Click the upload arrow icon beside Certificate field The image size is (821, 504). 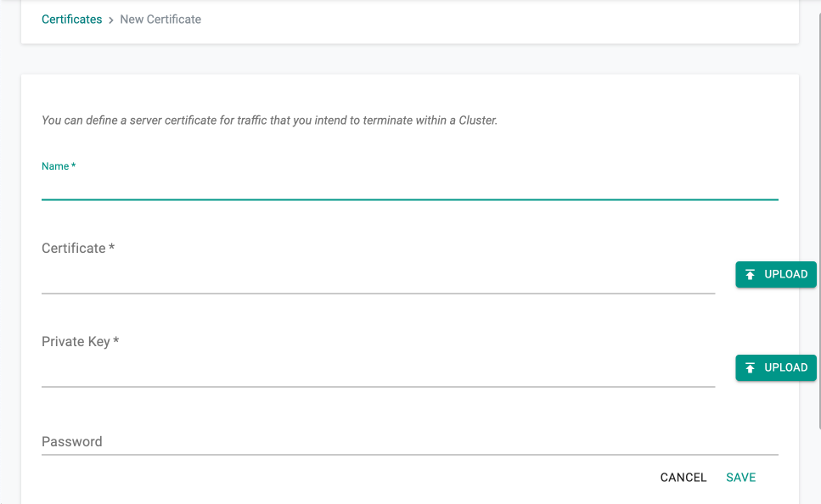750,274
